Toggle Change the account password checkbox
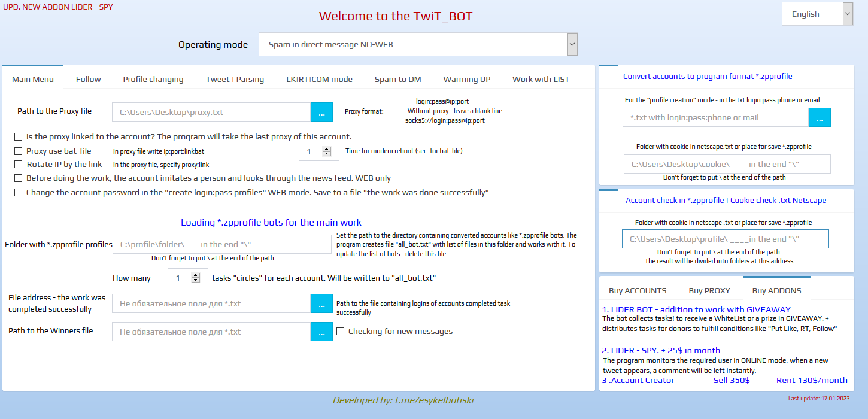Screen dimensions: 868x419 click(19, 192)
